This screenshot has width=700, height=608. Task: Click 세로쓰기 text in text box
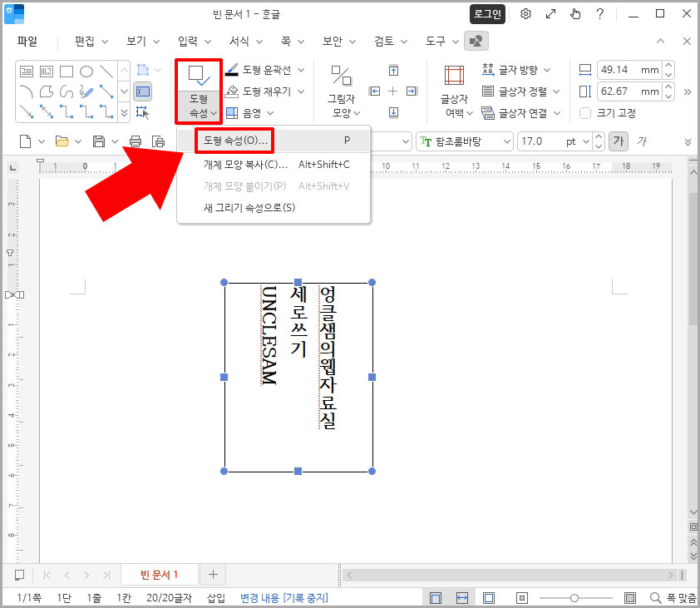298,321
